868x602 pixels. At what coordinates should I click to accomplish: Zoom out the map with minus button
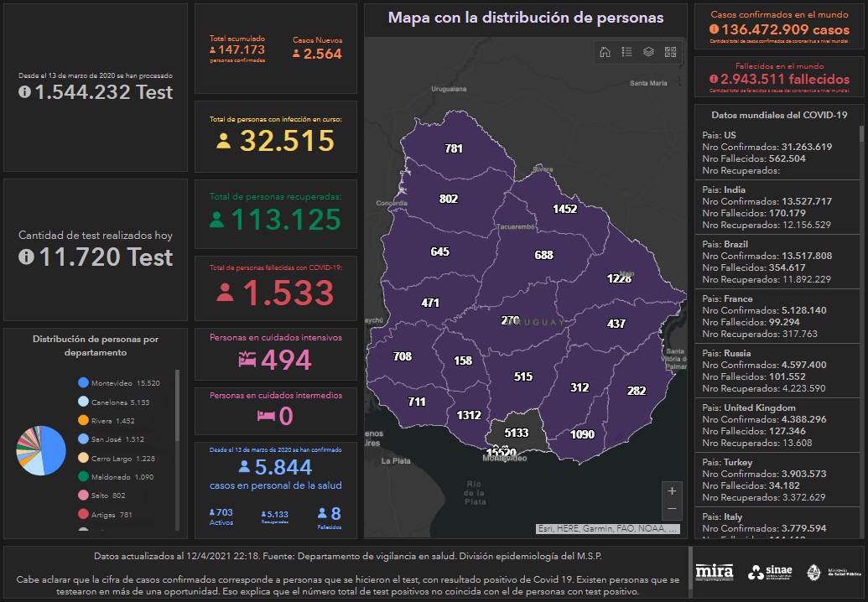pos(671,509)
